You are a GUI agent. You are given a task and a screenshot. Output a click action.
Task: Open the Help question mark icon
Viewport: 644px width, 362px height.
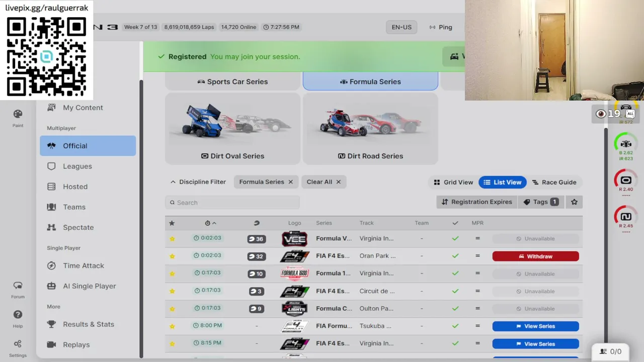coord(18,315)
